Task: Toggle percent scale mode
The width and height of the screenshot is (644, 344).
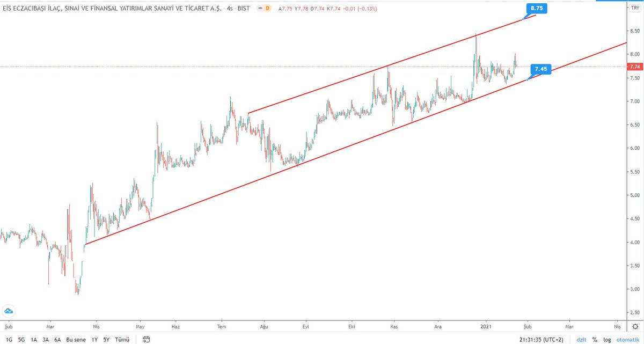Action: pos(595,340)
